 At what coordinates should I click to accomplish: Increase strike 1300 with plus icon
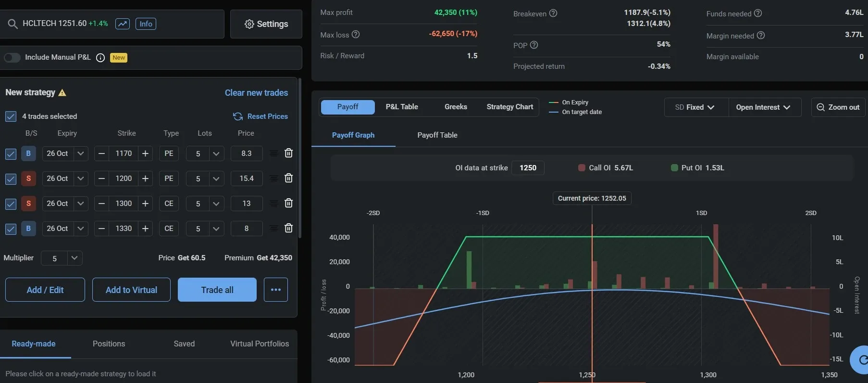pyautogui.click(x=145, y=204)
